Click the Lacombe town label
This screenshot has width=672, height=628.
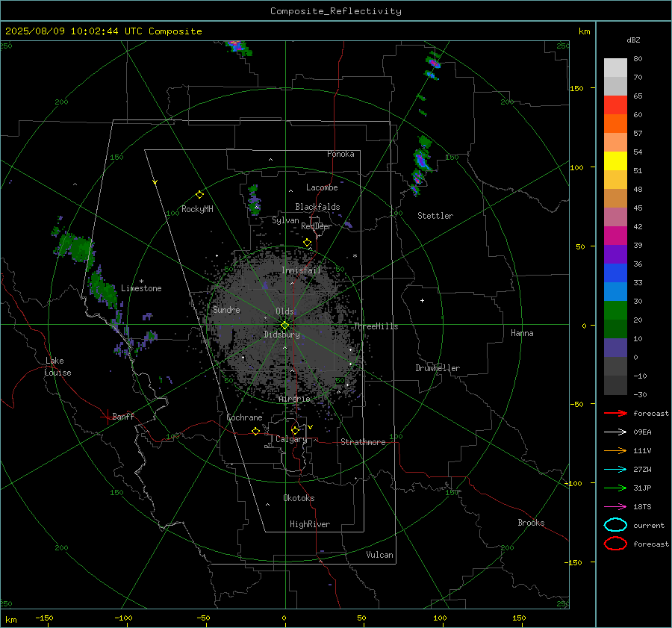(322, 187)
